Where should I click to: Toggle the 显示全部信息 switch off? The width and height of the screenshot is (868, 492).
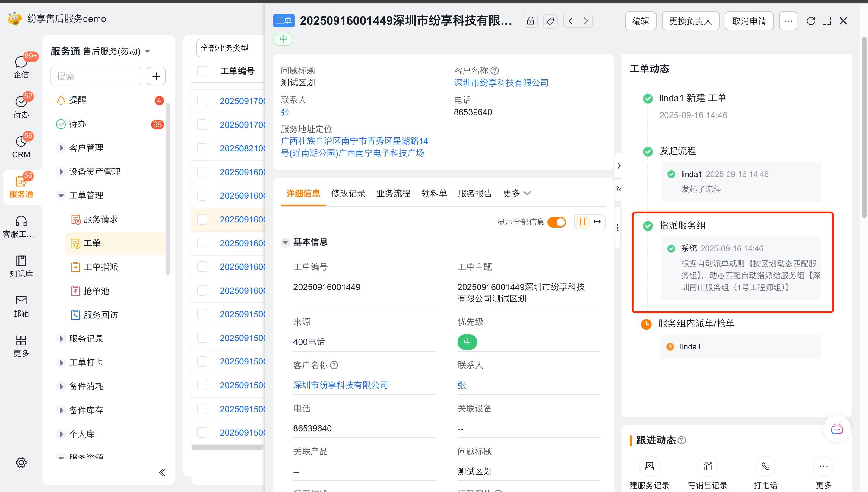(x=556, y=222)
